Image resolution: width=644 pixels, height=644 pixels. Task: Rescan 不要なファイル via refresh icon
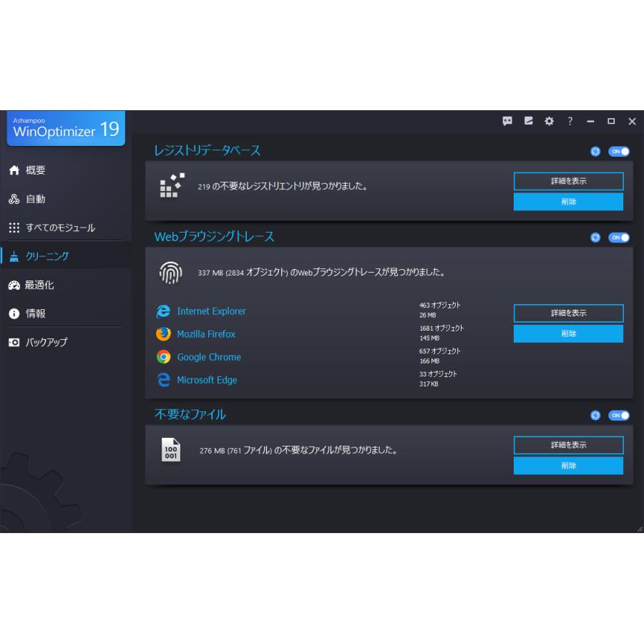coord(595,415)
